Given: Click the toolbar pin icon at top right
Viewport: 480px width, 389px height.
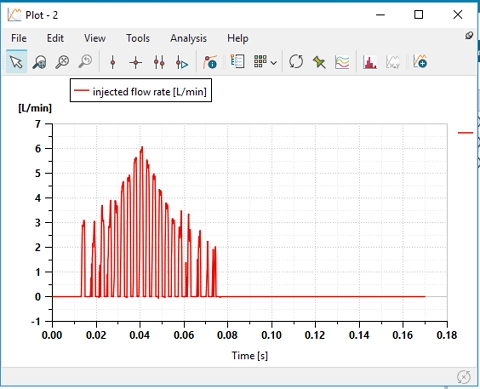Looking at the screenshot, I should 469,35.
